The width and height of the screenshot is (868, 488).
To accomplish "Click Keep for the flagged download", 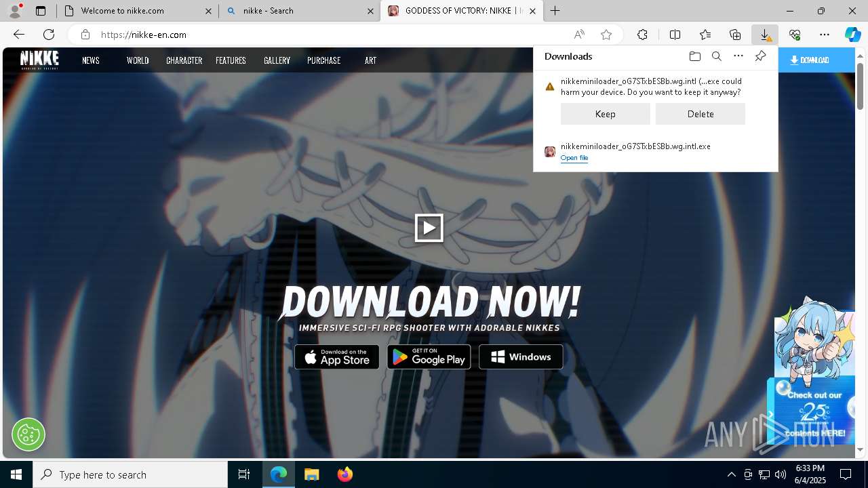I will (x=606, y=114).
